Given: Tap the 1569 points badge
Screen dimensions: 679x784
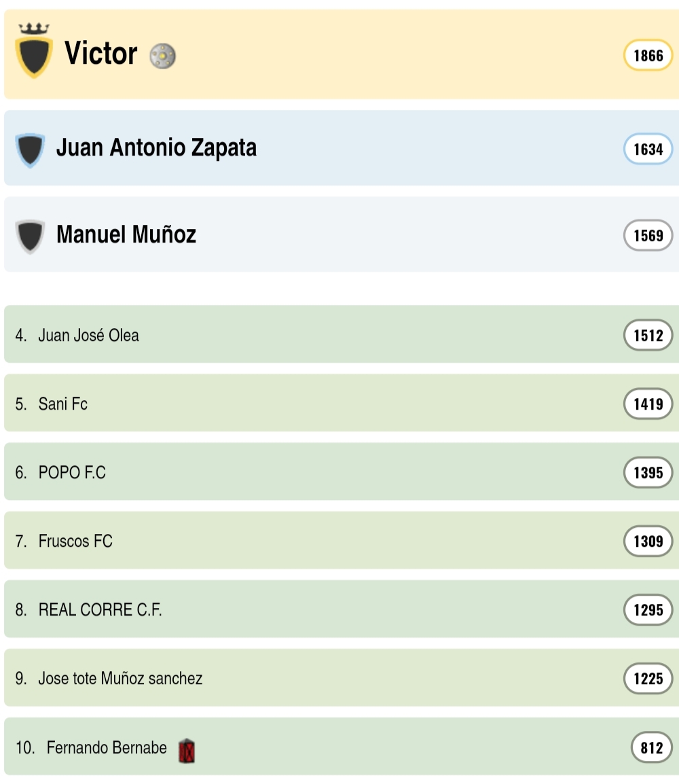Looking at the screenshot, I should point(648,236).
